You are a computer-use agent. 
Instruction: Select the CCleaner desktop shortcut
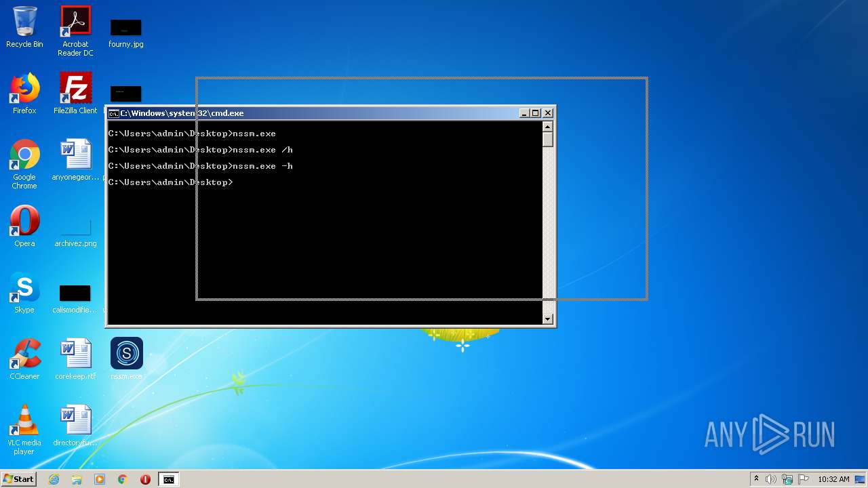[x=24, y=359]
